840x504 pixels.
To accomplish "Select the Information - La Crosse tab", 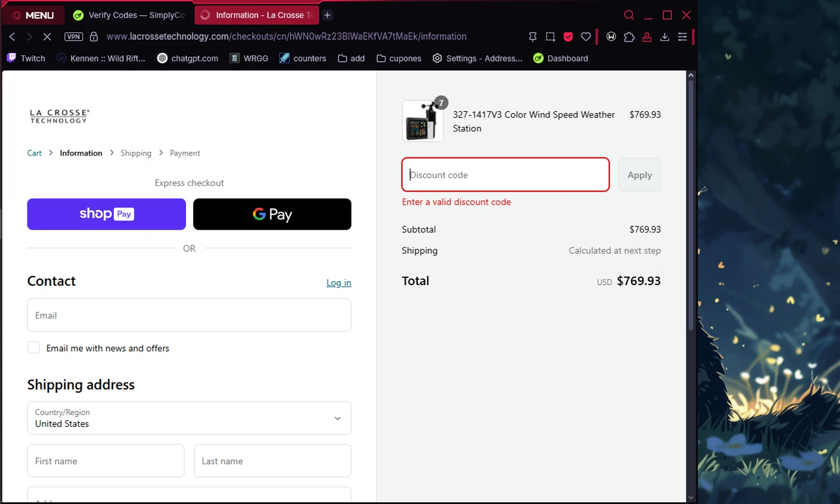I will (256, 15).
